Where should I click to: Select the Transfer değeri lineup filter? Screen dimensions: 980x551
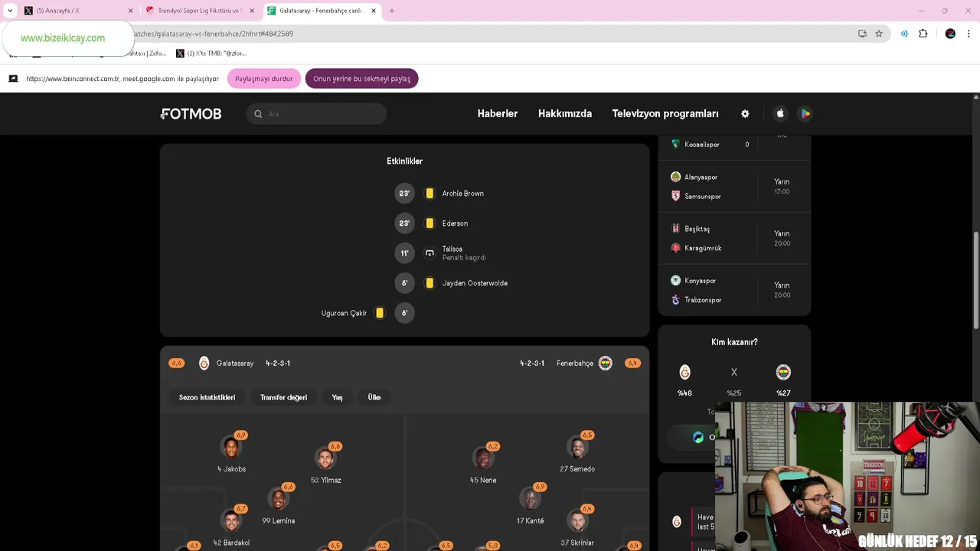pos(283,397)
